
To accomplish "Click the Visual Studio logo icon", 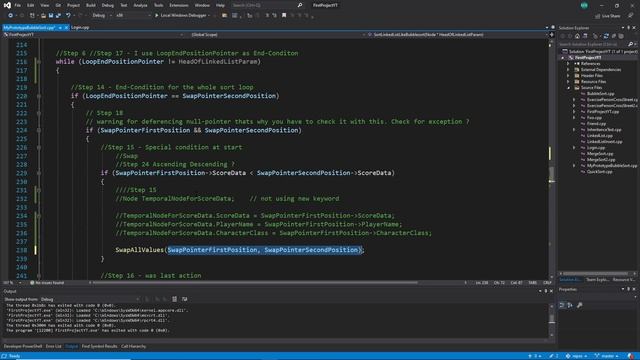I will coord(7,5).
